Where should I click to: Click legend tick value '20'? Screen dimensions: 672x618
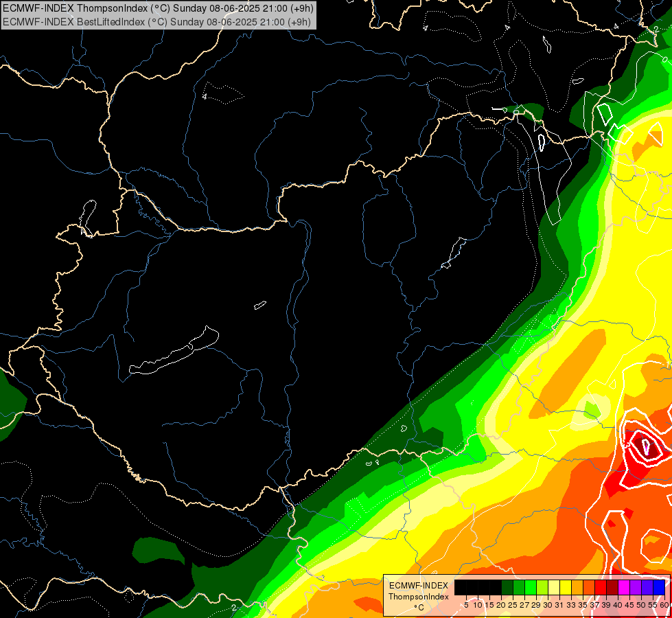point(502,605)
